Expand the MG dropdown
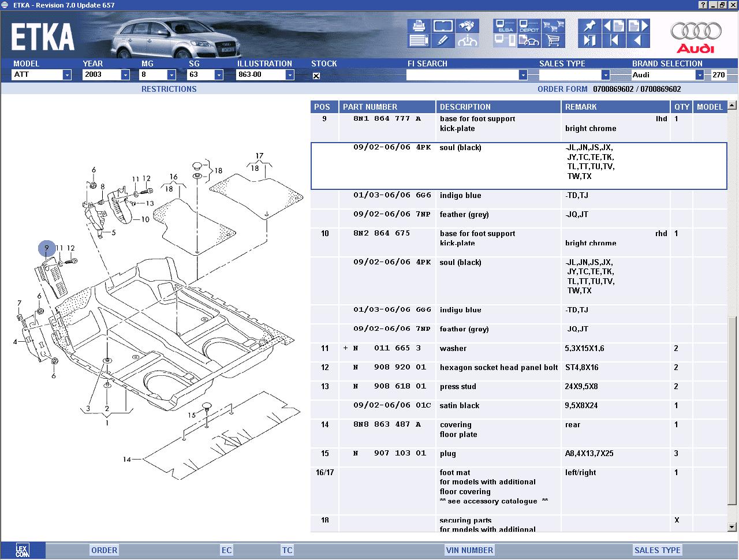The width and height of the screenshot is (739, 560). tap(171, 75)
